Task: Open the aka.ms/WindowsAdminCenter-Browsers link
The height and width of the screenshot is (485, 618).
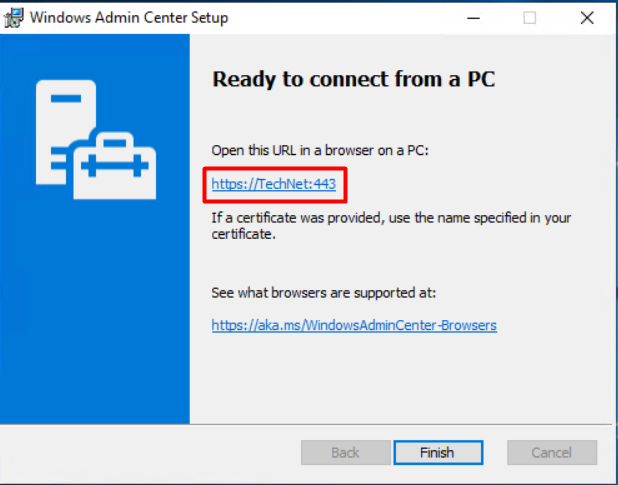Action: [354, 325]
